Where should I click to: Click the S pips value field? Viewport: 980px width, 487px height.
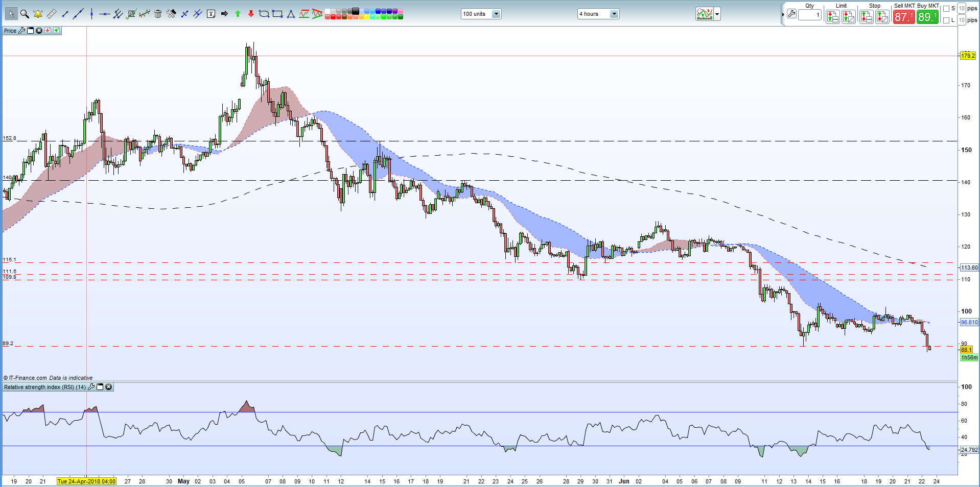962,8
